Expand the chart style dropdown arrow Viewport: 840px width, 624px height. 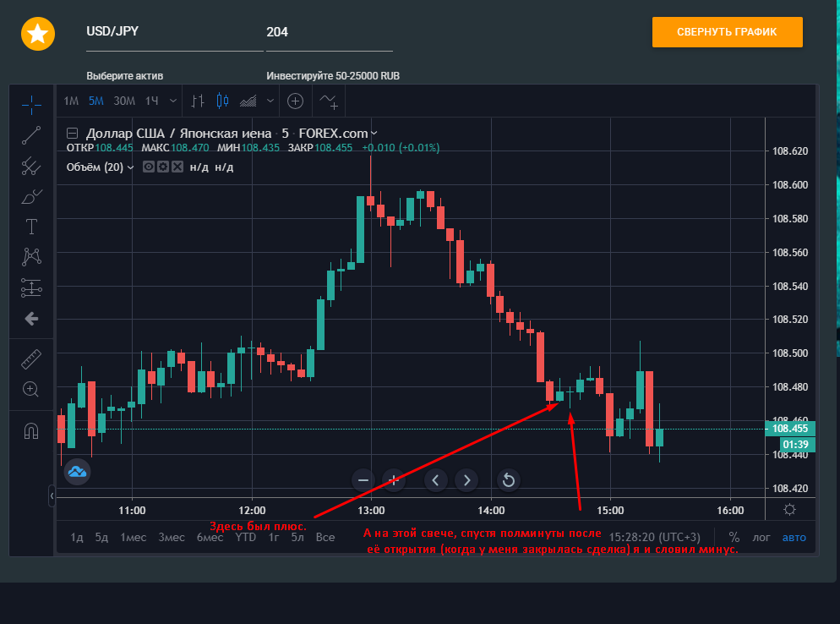[270, 101]
